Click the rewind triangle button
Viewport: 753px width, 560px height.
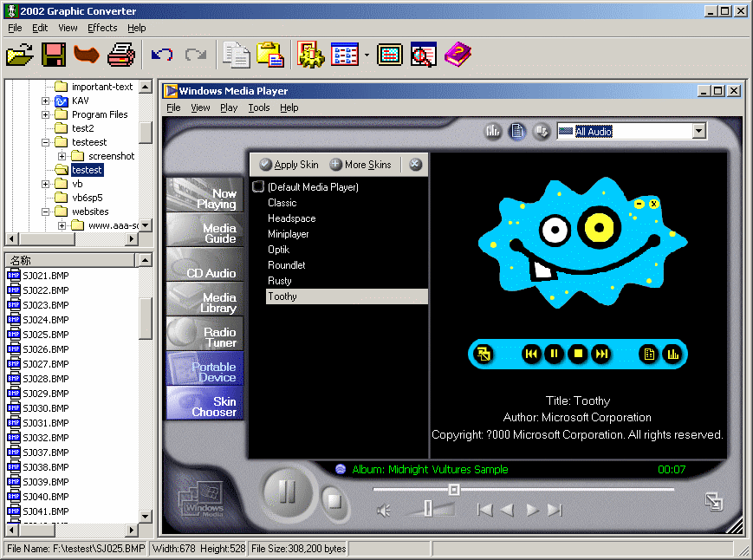point(508,510)
